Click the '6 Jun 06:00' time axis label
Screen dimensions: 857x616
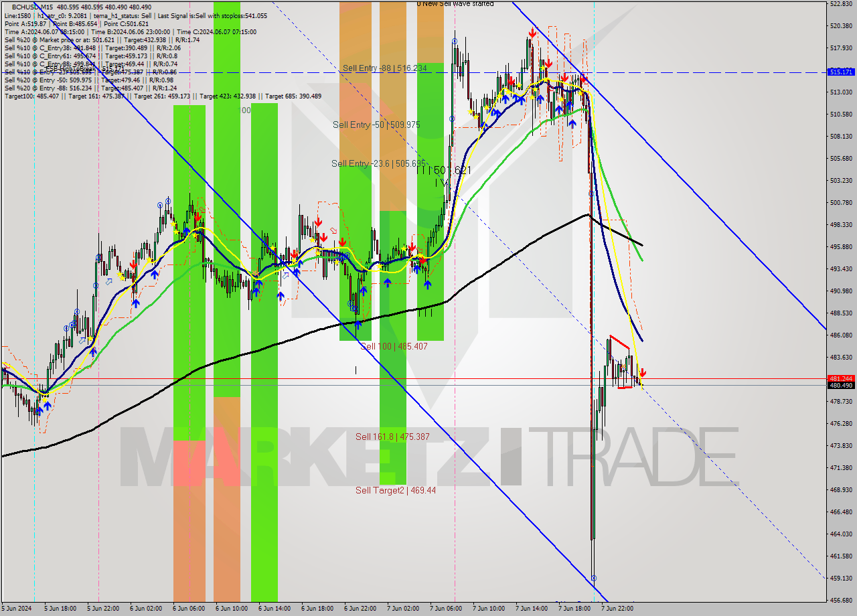189,609
